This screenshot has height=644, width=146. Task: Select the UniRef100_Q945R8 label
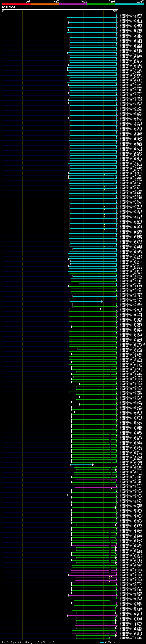point(131,75)
